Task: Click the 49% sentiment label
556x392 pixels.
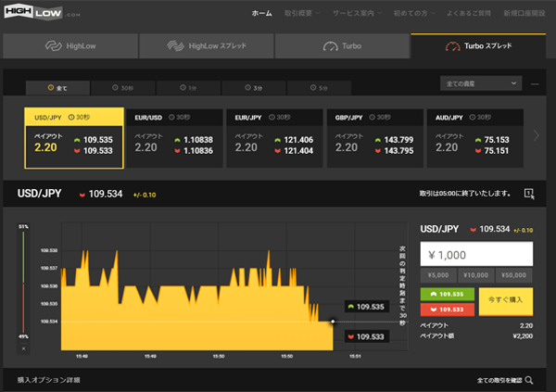Action: 23,336
